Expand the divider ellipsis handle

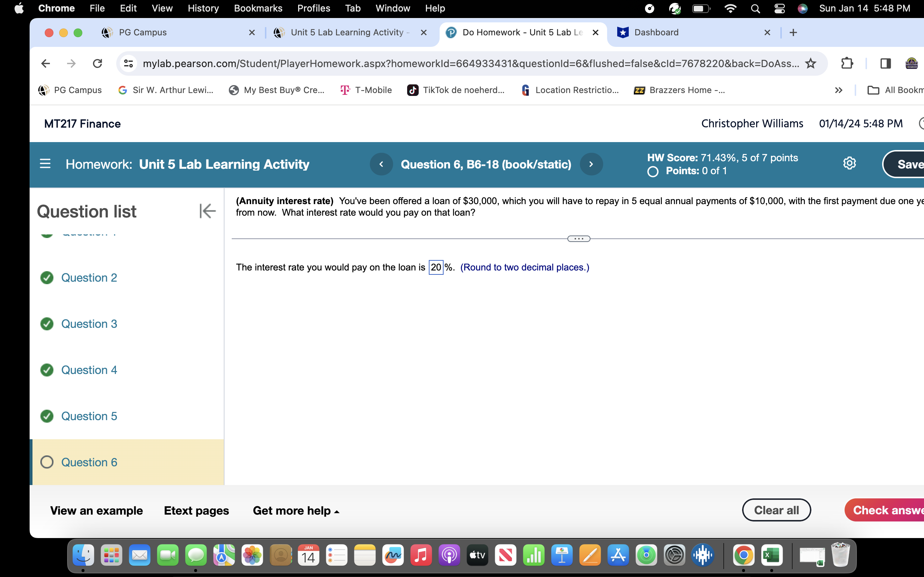[579, 239]
